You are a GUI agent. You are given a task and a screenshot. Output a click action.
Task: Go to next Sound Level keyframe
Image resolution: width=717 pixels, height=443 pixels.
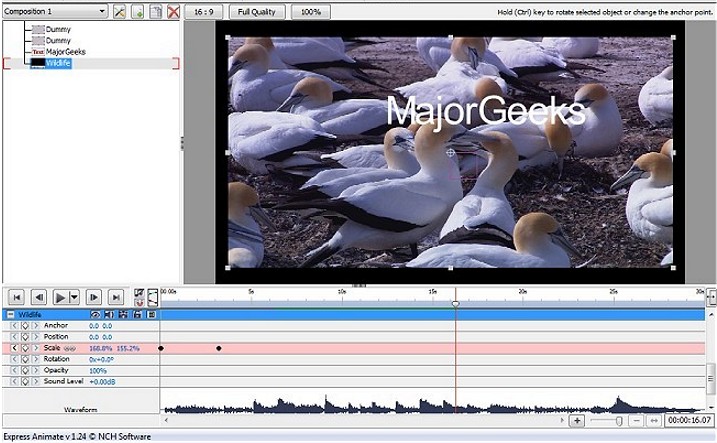click(x=36, y=381)
